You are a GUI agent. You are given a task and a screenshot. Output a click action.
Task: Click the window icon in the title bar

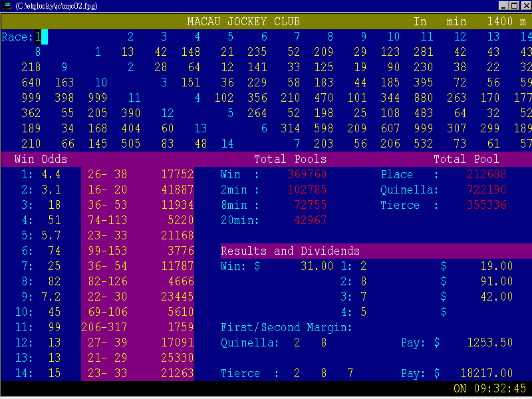pyautogui.click(x=6, y=5)
